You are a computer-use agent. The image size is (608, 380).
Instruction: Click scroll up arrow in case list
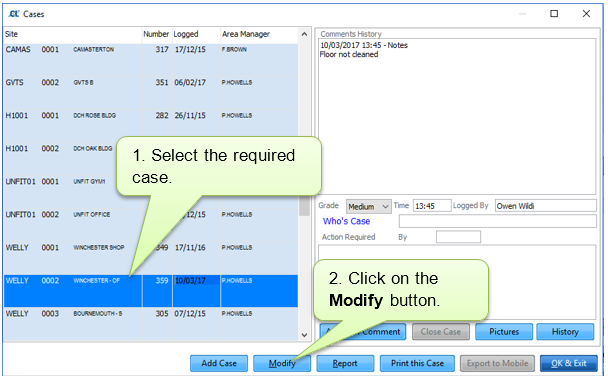click(304, 35)
